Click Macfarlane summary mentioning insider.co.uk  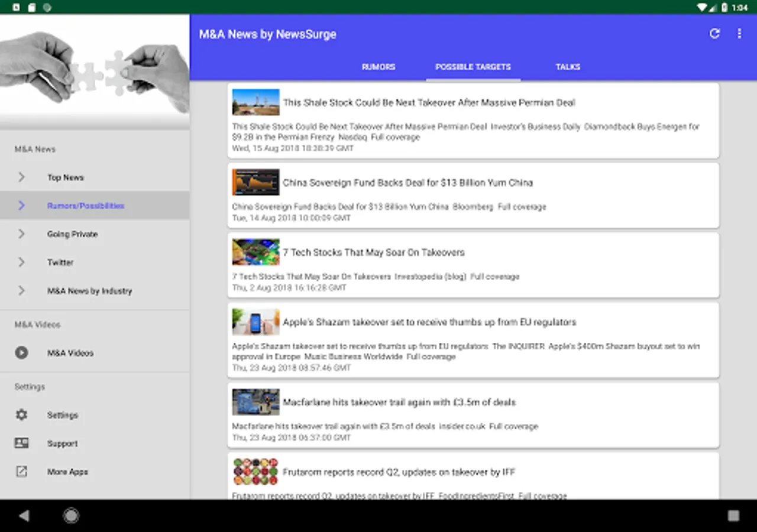385,426
